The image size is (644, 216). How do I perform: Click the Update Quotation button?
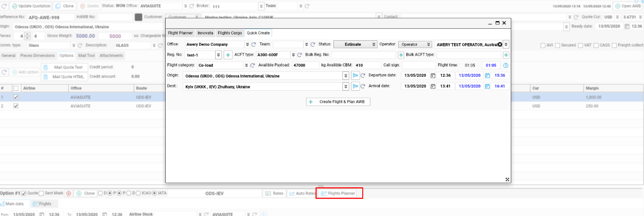[31, 6]
